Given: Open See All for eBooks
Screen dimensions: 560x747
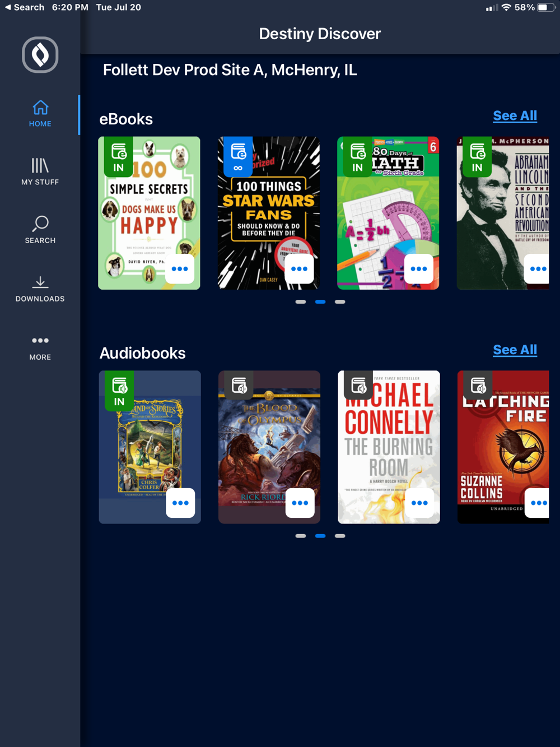Looking at the screenshot, I should tap(515, 116).
